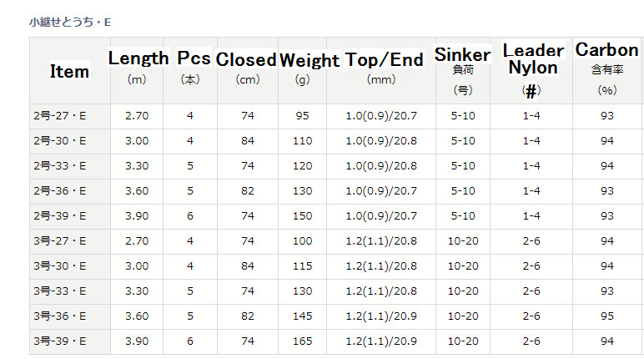Select the 3号-36・E item cell
This screenshot has width=644, height=359.
coord(70,317)
